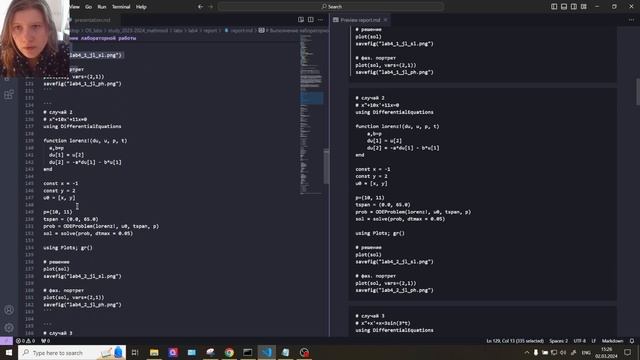Click the editor minimap
This screenshot has width=640, height=360.
coord(311,114)
